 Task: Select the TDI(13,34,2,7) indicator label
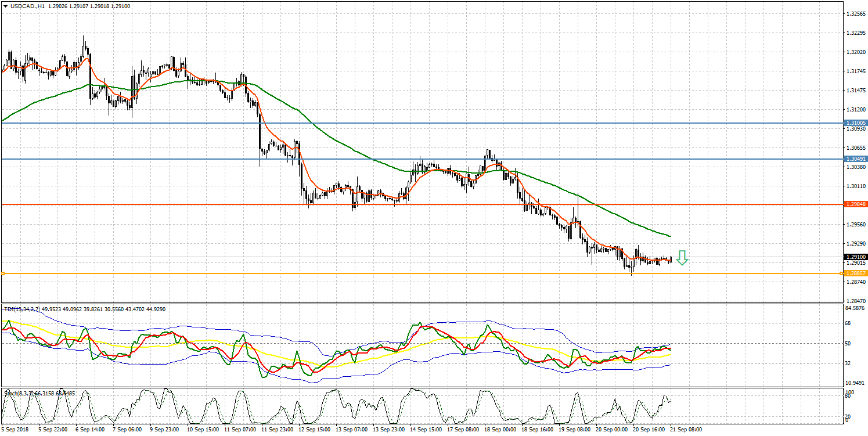[x=21, y=309]
